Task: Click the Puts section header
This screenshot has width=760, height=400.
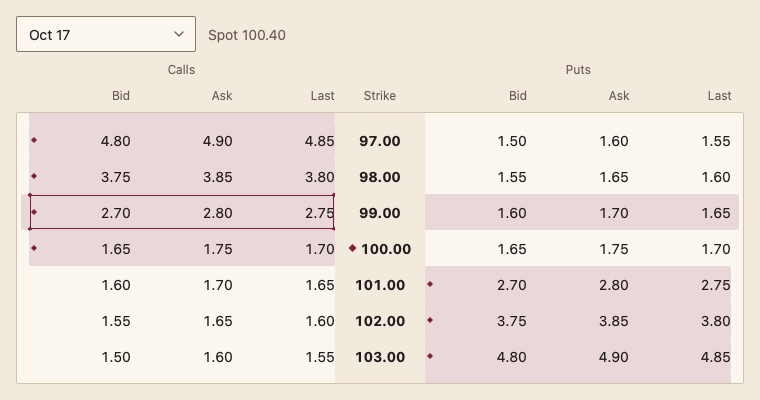Action: [578, 70]
